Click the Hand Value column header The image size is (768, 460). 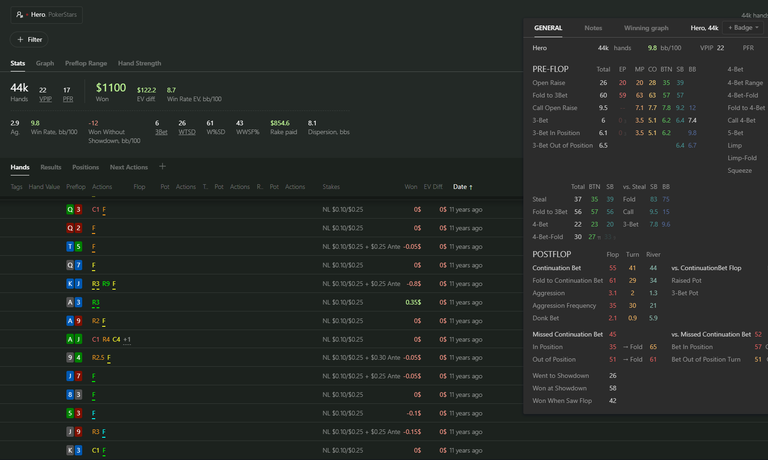[x=44, y=187]
